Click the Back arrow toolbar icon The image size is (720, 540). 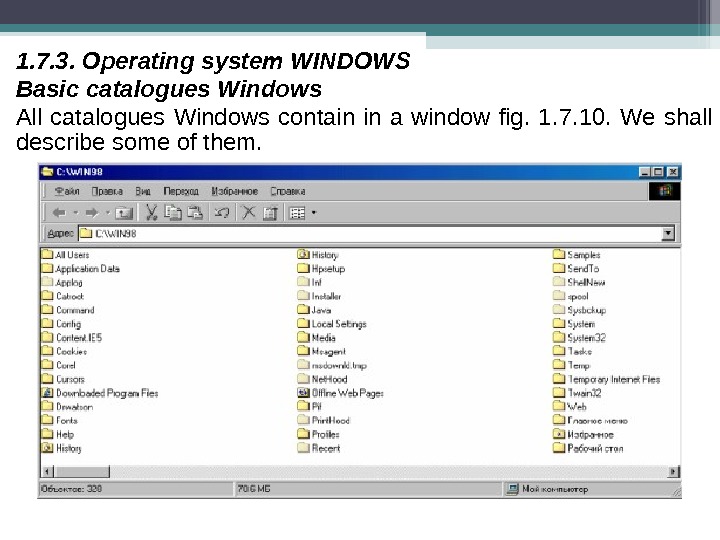[x=59, y=213]
